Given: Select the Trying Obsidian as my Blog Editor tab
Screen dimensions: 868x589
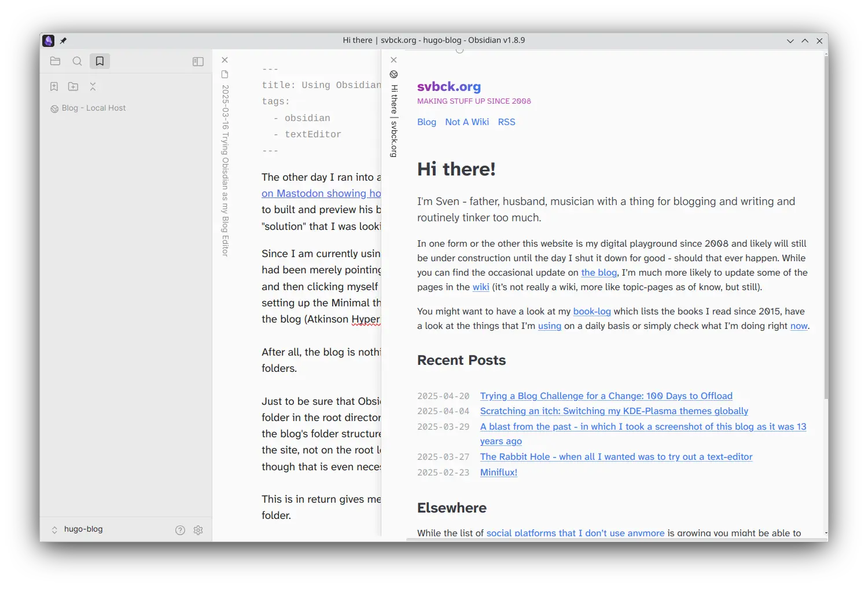Looking at the screenshot, I should coord(225,170).
